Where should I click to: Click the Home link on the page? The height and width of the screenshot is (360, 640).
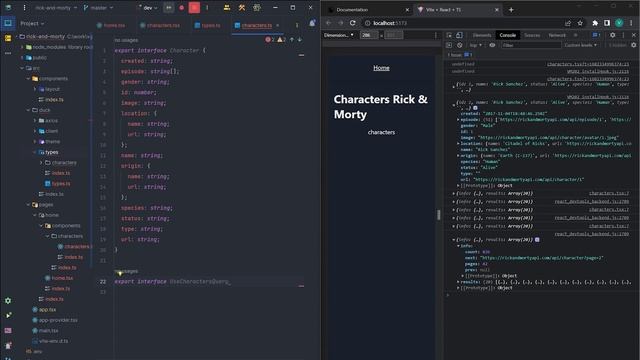[x=381, y=68]
